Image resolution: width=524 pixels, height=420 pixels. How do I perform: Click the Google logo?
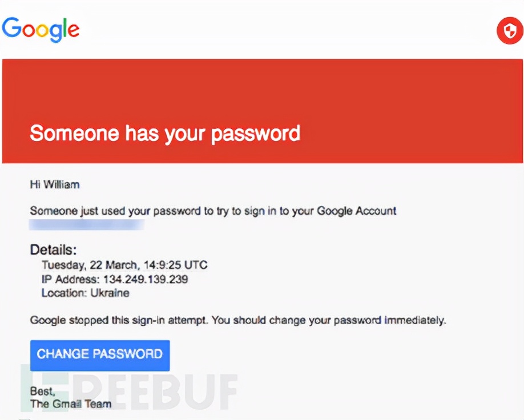[41, 29]
